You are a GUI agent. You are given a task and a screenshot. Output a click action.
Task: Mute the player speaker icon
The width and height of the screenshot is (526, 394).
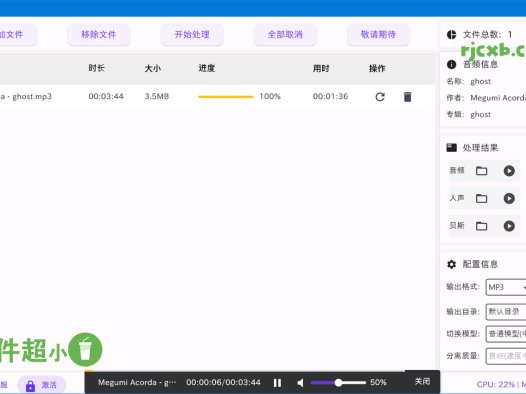pyautogui.click(x=300, y=383)
